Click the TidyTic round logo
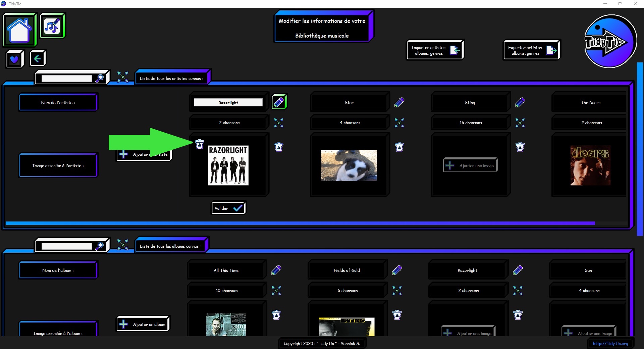The image size is (644, 349). click(x=610, y=41)
